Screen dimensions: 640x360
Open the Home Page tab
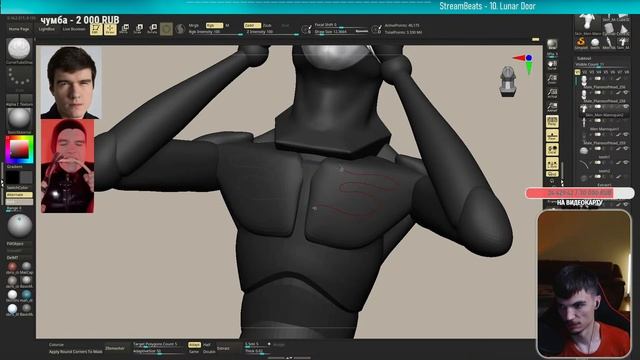pos(19,29)
